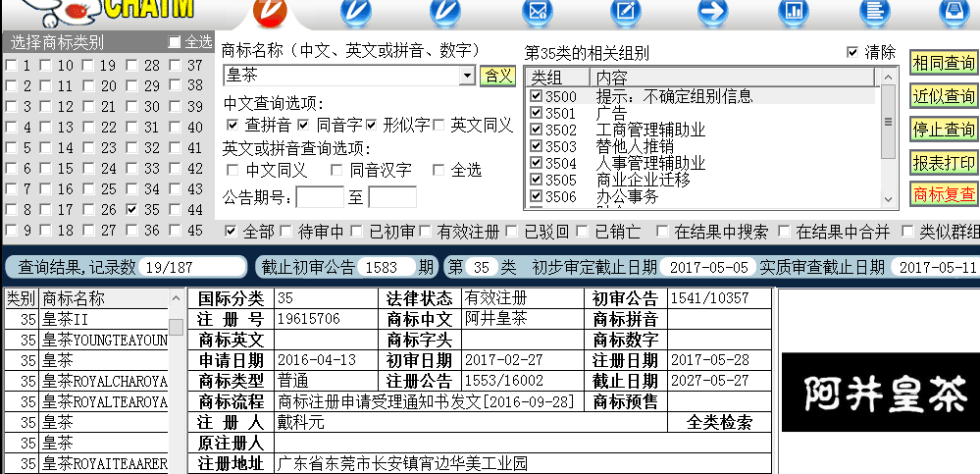980x474 pixels.
Task: Click 相同查询 button
Action: pyautogui.click(x=944, y=63)
